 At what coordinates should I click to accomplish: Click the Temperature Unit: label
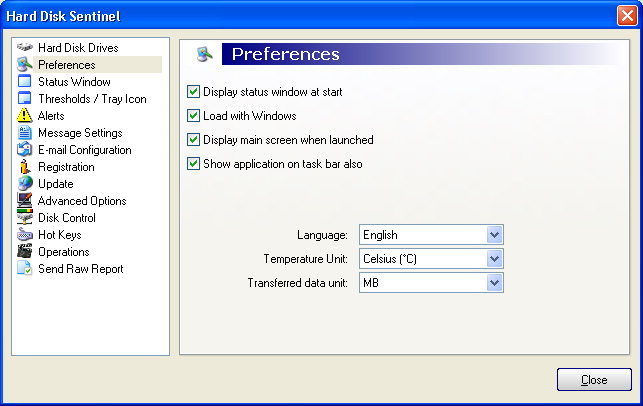(306, 259)
